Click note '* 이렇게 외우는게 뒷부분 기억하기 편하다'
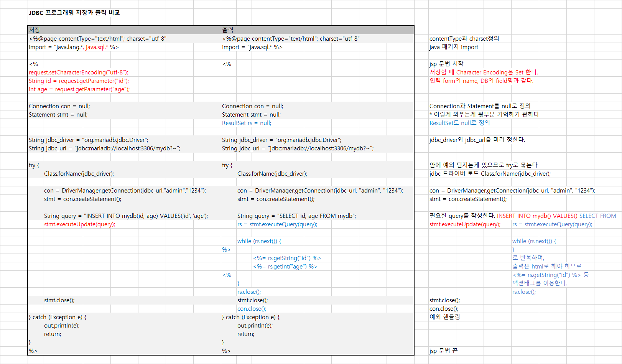622x364 pixels. pos(484,114)
